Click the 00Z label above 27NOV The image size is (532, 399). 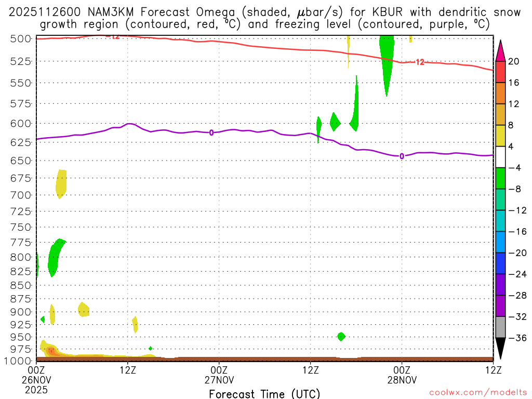point(219,370)
